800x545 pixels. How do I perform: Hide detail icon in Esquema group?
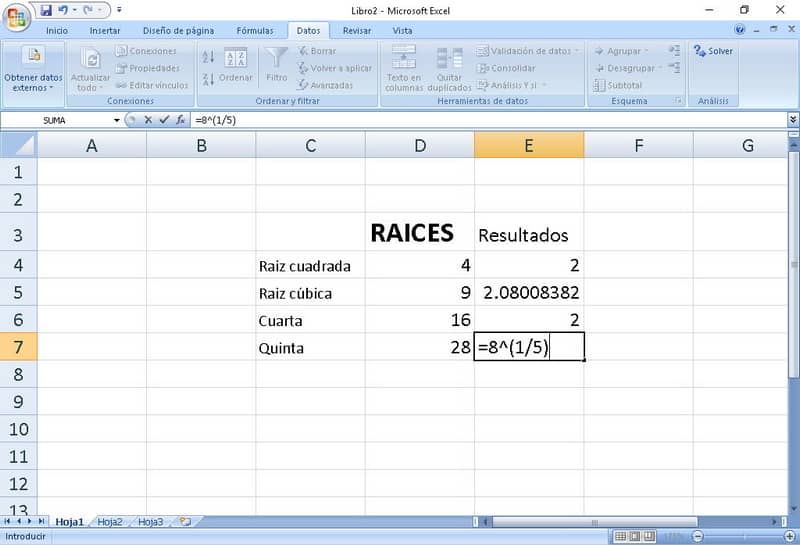coord(674,68)
